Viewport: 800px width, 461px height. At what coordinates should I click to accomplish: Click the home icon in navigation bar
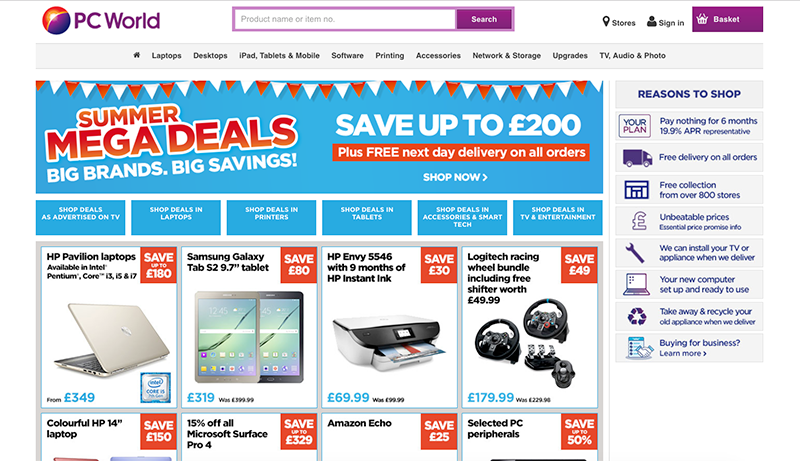136,55
